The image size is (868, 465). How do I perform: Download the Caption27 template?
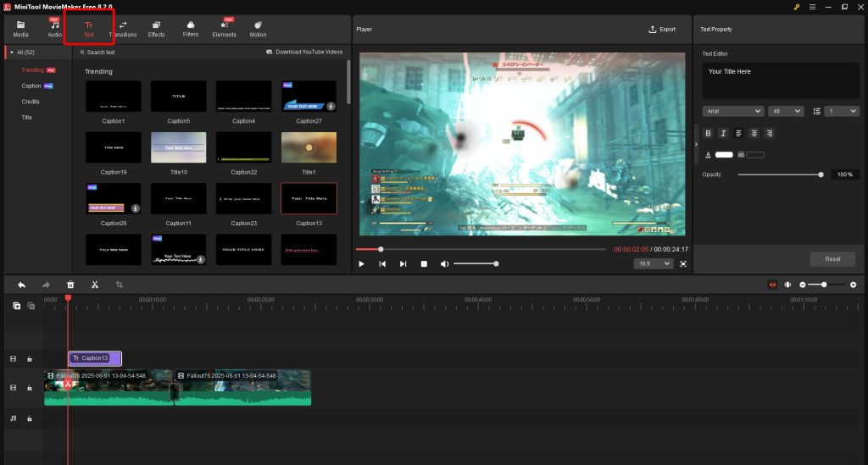point(331,106)
